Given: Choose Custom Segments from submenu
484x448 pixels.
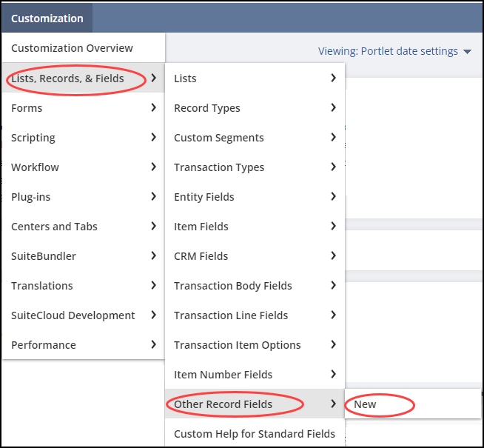Looking at the screenshot, I should pyautogui.click(x=219, y=138).
